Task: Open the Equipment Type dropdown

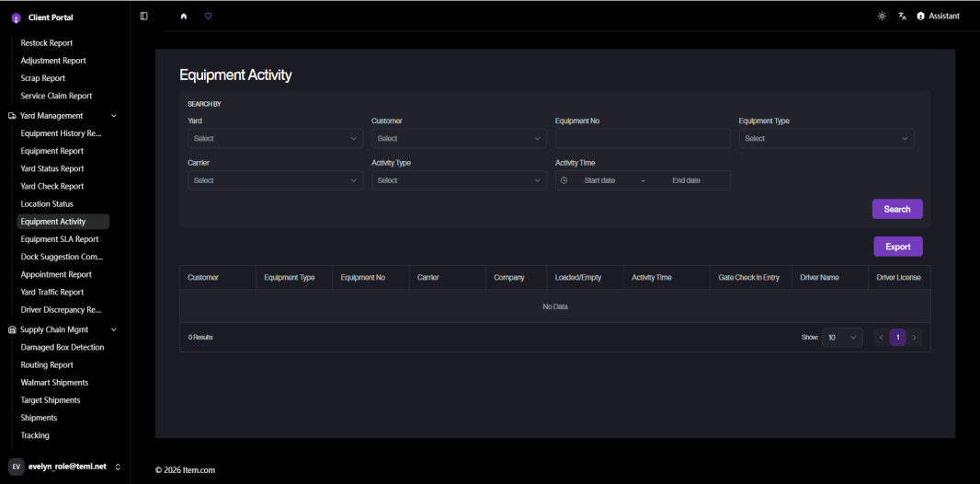Action: pyautogui.click(x=826, y=138)
